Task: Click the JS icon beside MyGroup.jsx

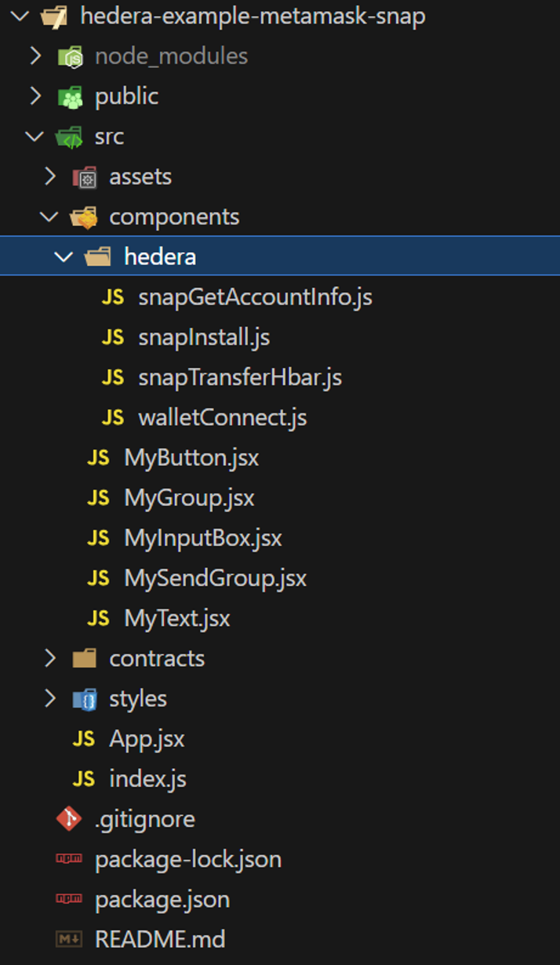Action: click(x=99, y=497)
